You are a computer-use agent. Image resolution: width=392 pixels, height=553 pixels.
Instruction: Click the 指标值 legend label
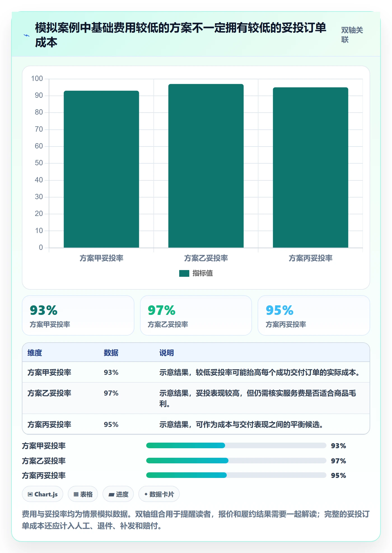(x=203, y=273)
